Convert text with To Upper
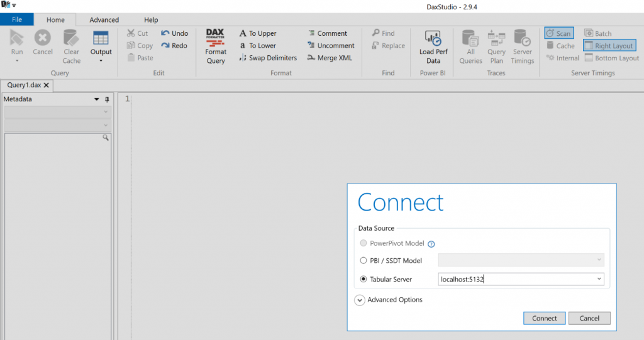644x340 pixels. click(258, 33)
